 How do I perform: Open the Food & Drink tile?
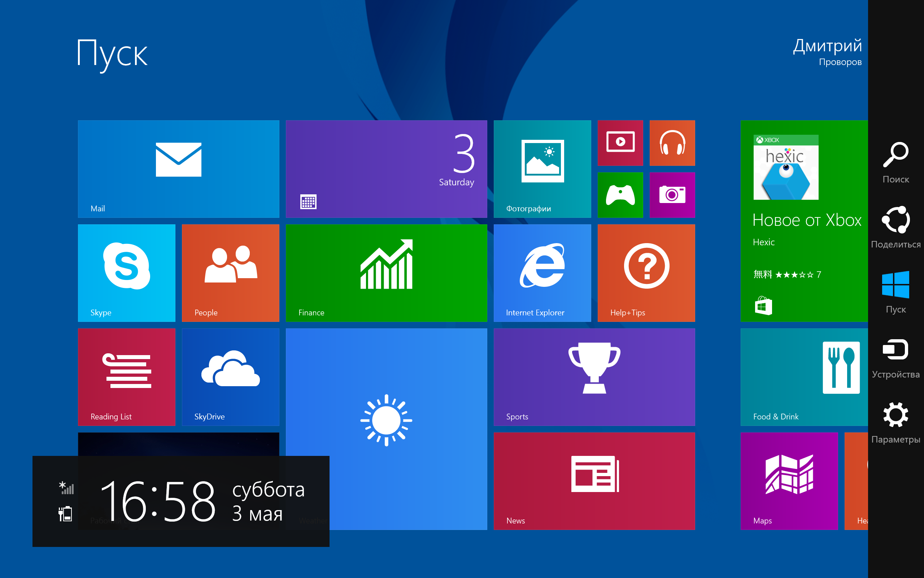[804, 377]
